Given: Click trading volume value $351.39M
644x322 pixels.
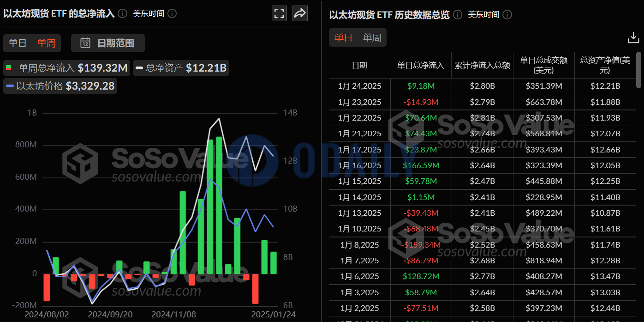Looking at the screenshot, I should (544, 86).
